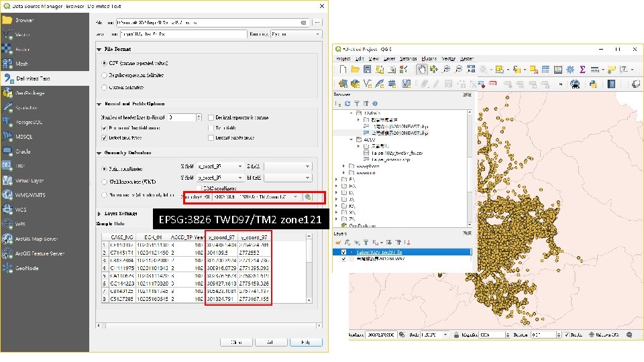Collapse Record and Fields Options section

coord(99,104)
